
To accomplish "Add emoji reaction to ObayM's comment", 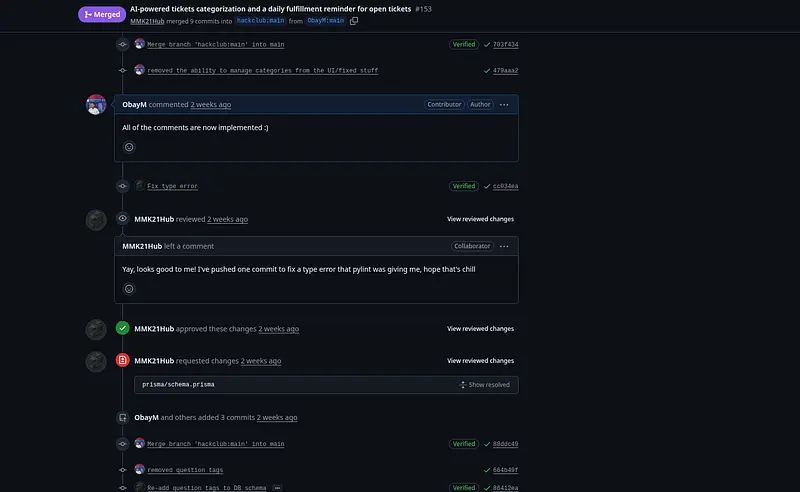I will (129, 147).
